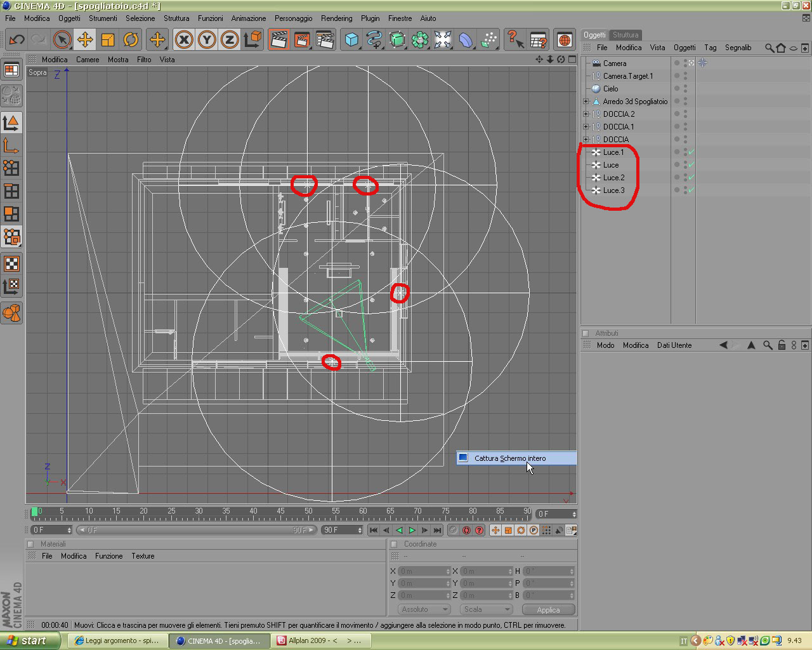Click the Applica button
The height and width of the screenshot is (650, 812).
[548, 609]
